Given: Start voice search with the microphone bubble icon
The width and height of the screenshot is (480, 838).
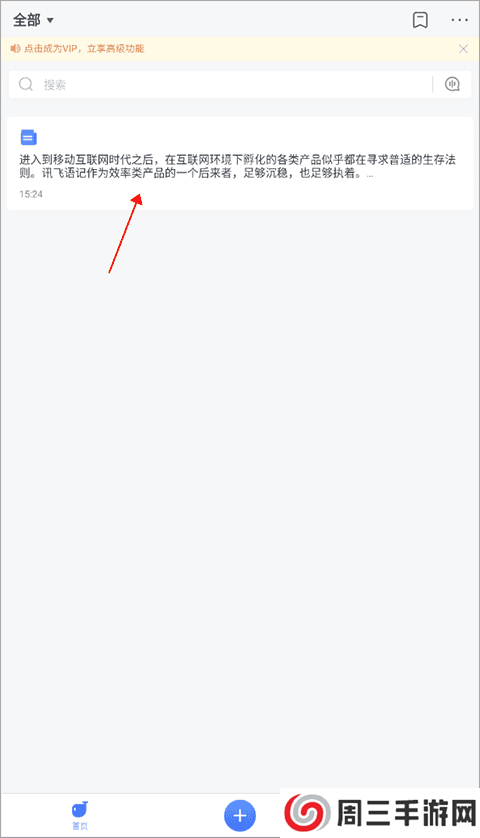Looking at the screenshot, I should pyautogui.click(x=453, y=84).
